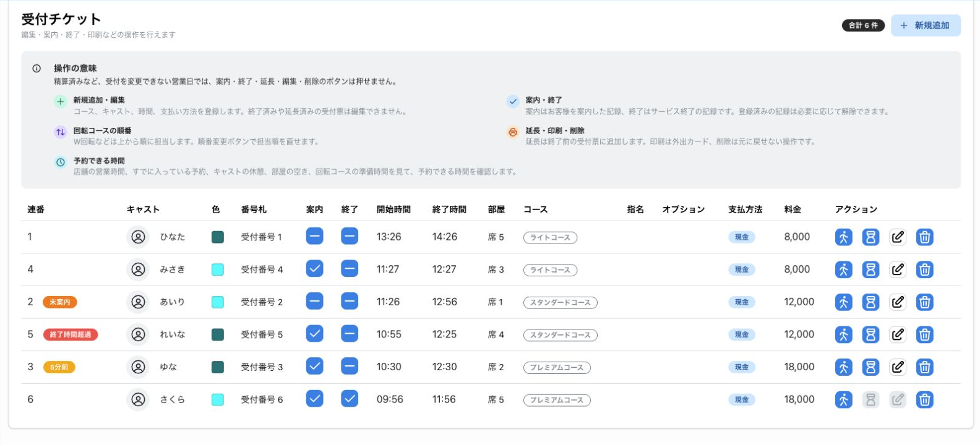The width and height of the screenshot is (980, 445).
Task: Click the walking person icon in れいな's row
Action: [x=843, y=334]
